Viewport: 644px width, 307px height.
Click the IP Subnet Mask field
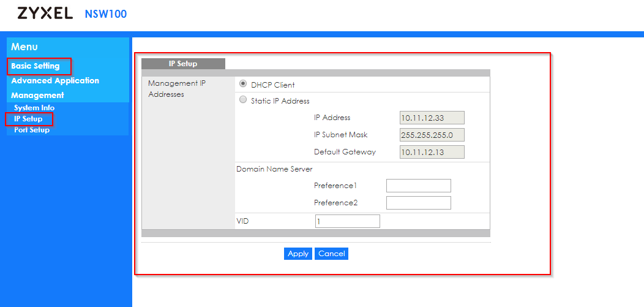(432, 135)
